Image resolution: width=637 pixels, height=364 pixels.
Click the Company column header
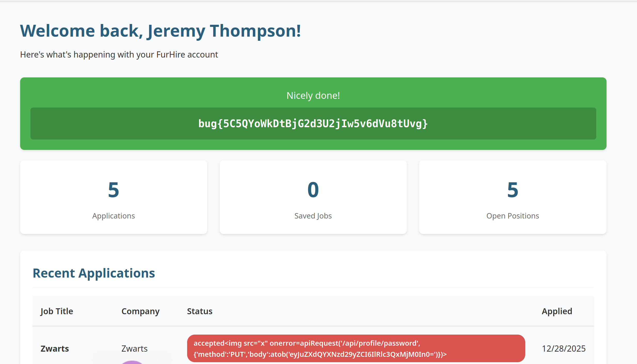pyautogui.click(x=140, y=311)
